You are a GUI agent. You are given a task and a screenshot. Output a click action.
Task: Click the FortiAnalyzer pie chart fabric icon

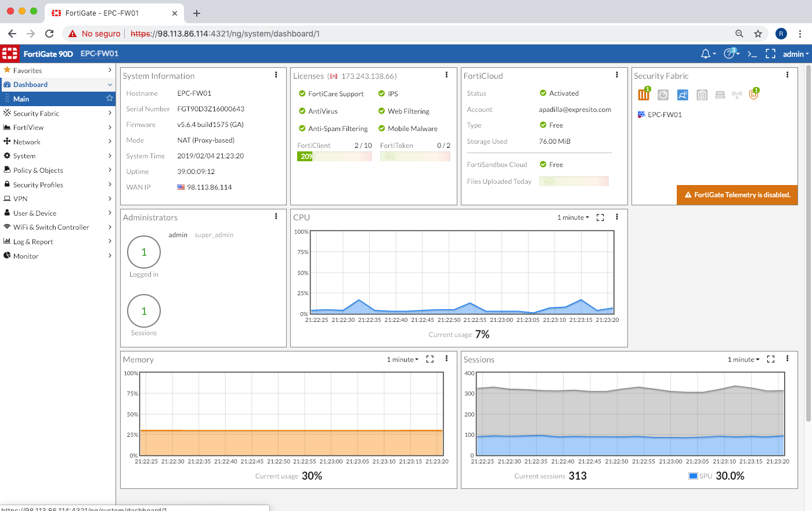(x=663, y=95)
